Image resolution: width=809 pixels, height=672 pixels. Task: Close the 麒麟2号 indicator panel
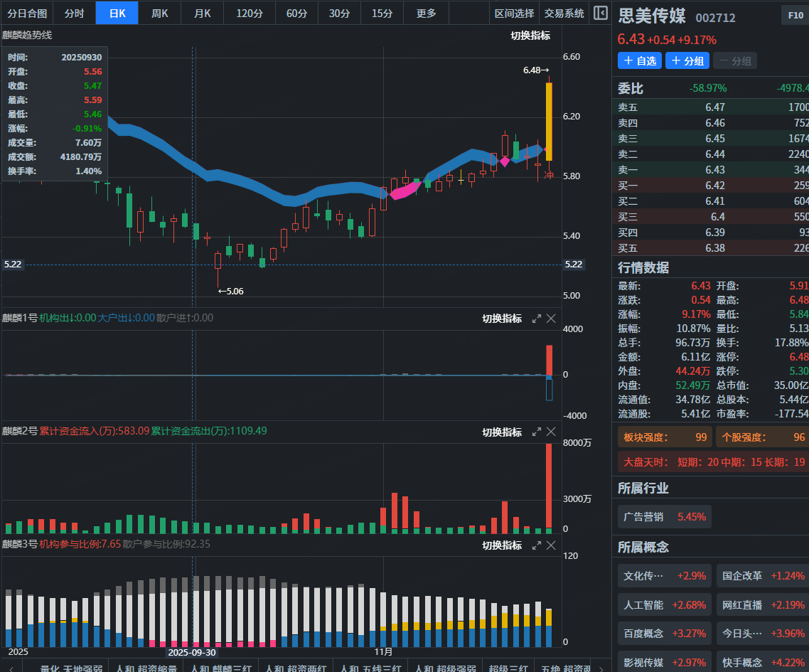(551, 432)
